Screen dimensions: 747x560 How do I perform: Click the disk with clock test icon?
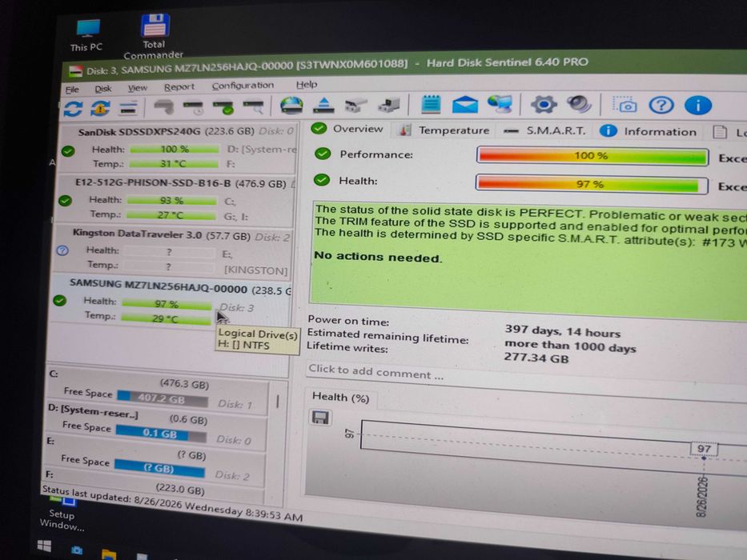(194, 107)
